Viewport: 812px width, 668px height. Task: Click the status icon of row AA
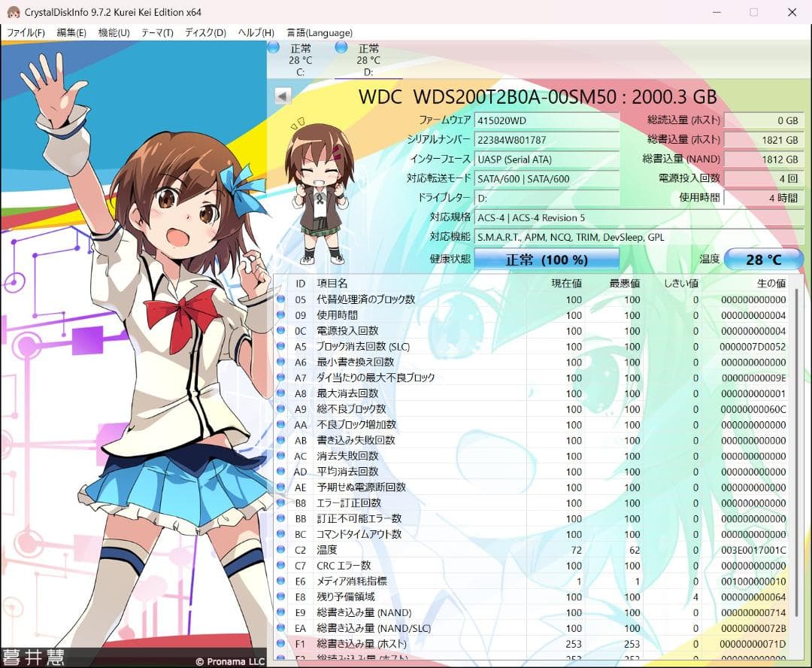click(280, 424)
